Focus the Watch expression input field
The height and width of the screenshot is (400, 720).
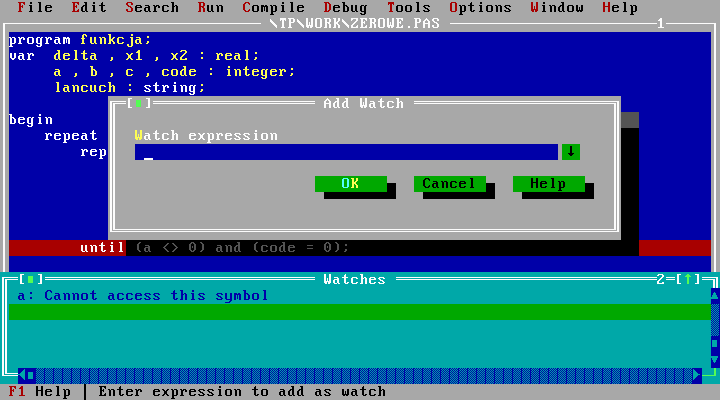(345, 152)
